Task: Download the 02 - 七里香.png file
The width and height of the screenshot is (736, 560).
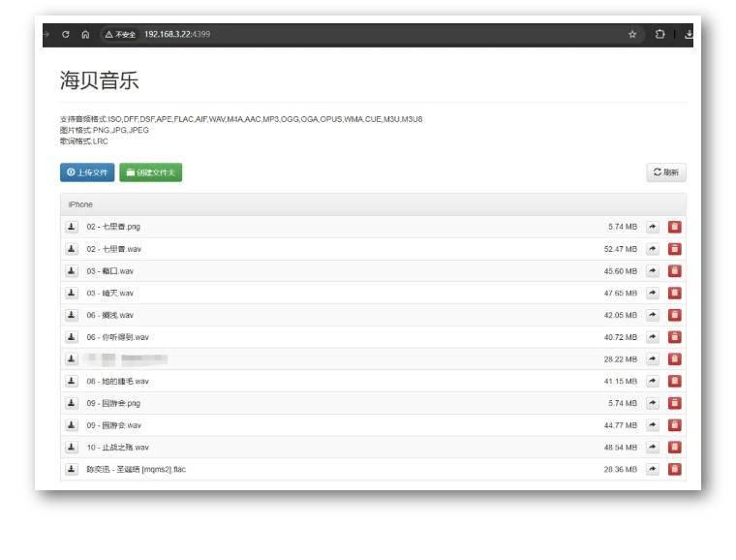Action: 72,227
